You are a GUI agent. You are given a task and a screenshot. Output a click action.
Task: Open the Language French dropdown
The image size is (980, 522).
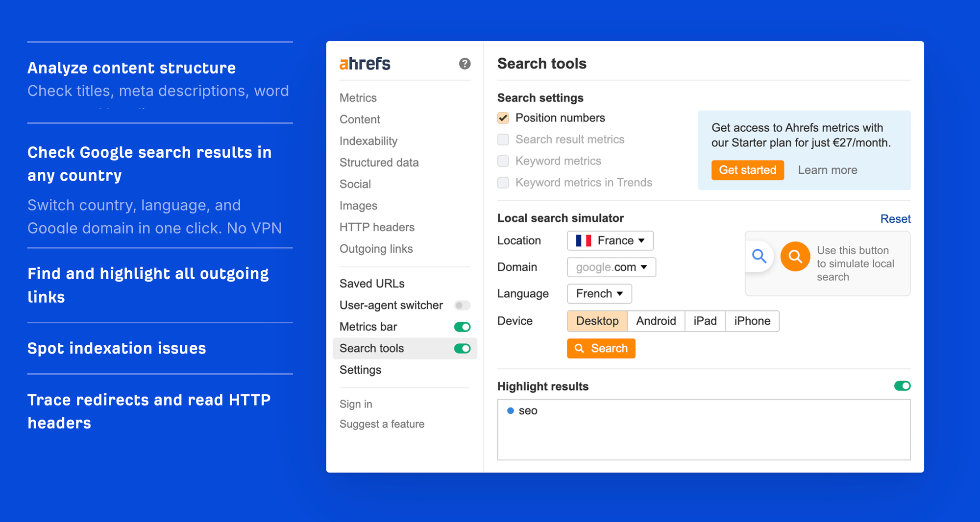(599, 294)
